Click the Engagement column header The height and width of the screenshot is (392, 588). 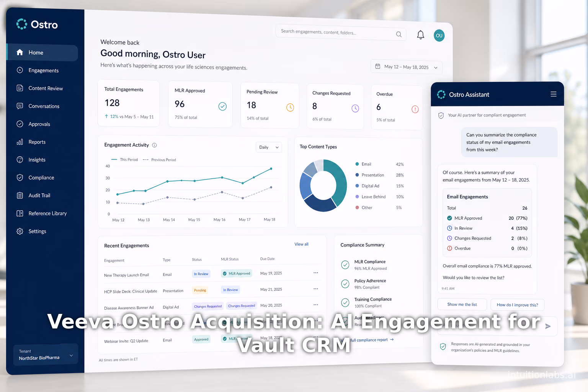114,260
